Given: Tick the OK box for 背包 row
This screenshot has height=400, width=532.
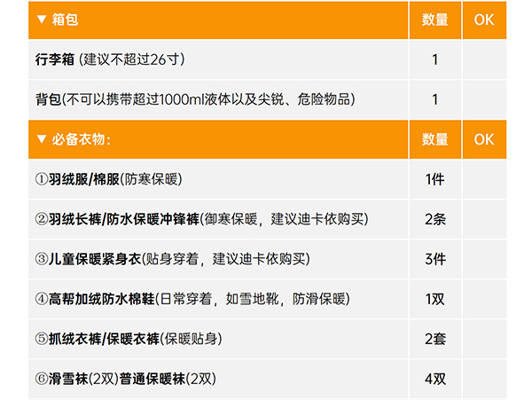Looking at the screenshot, I should click(483, 99).
